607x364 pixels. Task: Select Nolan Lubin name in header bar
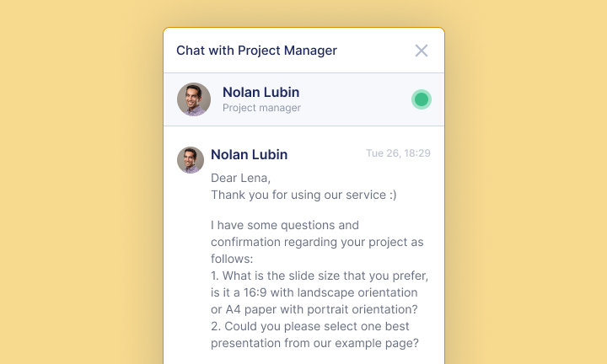(x=261, y=92)
